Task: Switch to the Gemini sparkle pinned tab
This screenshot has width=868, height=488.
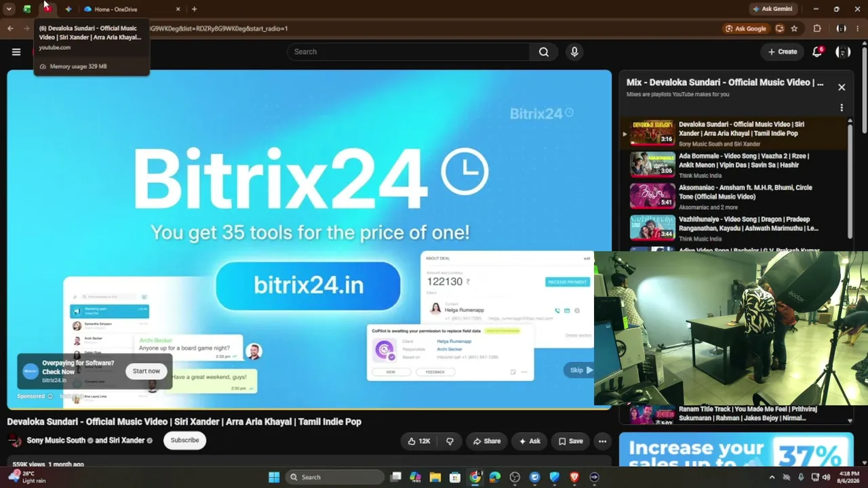Action: (x=68, y=9)
